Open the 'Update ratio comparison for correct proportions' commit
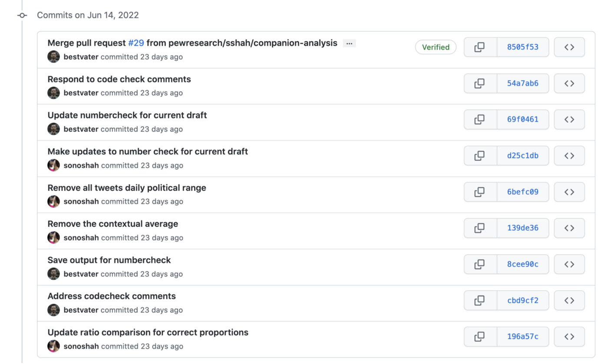Image resolution: width=608 pixels, height=364 pixels. point(148,332)
